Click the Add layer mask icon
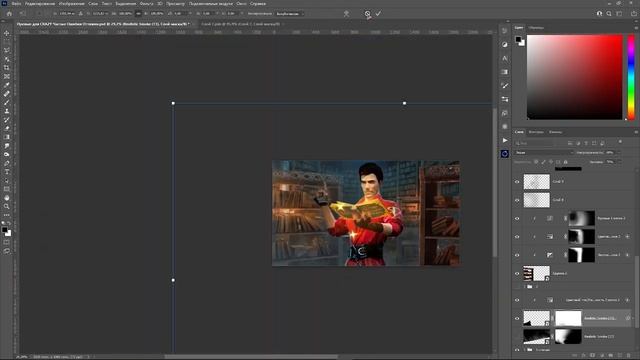Viewport: 640px width, 360px height. (x=592, y=356)
